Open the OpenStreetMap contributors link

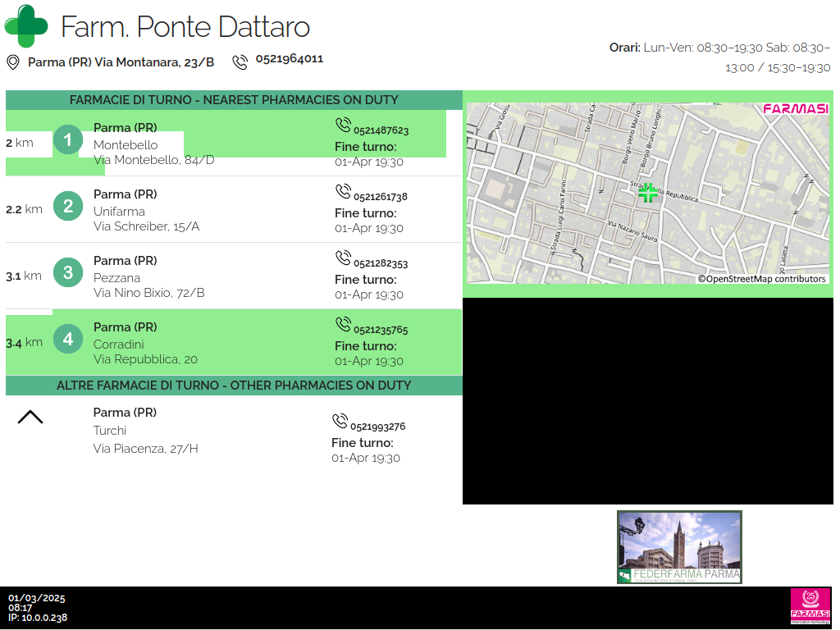[761, 279]
